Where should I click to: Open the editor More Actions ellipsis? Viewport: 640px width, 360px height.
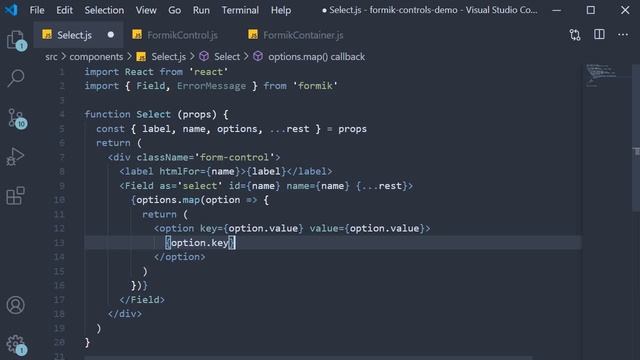click(x=623, y=35)
